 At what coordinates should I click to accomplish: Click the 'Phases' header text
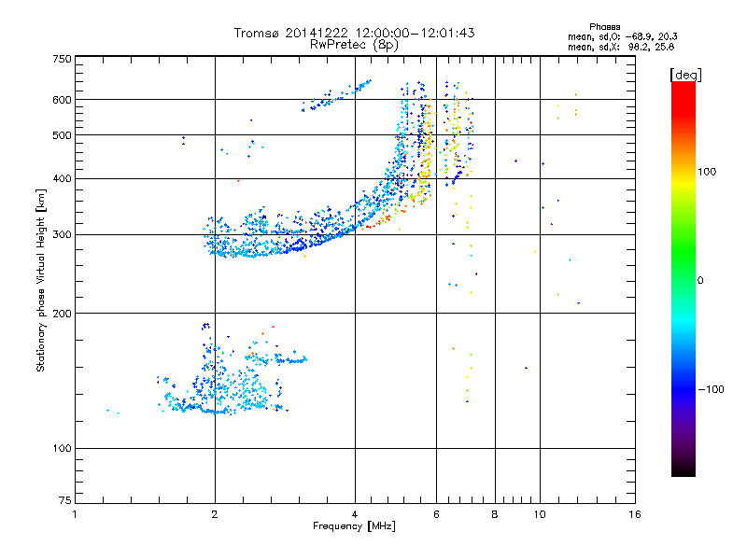604,27
